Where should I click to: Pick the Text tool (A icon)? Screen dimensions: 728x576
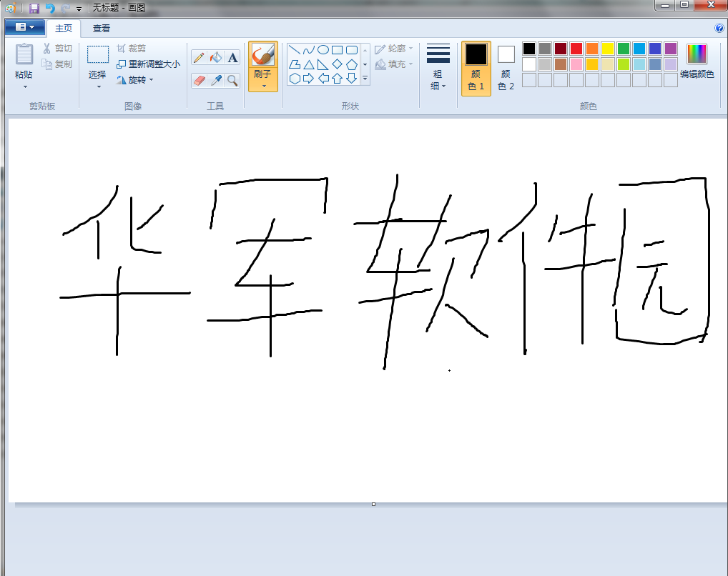232,57
